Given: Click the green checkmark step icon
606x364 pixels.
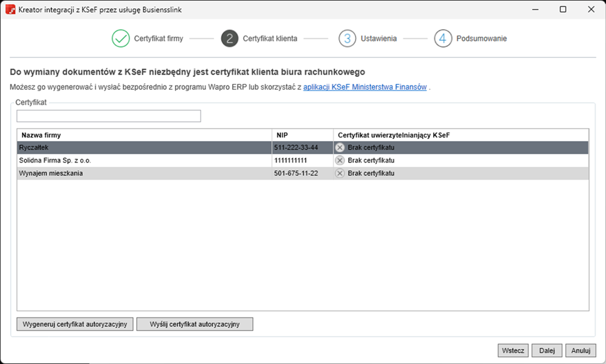Looking at the screenshot, I should [x=121, y=38].
